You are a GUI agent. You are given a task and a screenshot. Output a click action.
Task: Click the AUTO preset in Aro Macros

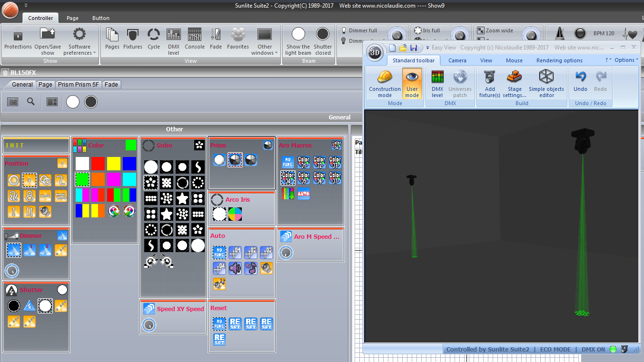click(x=304, y=194)
